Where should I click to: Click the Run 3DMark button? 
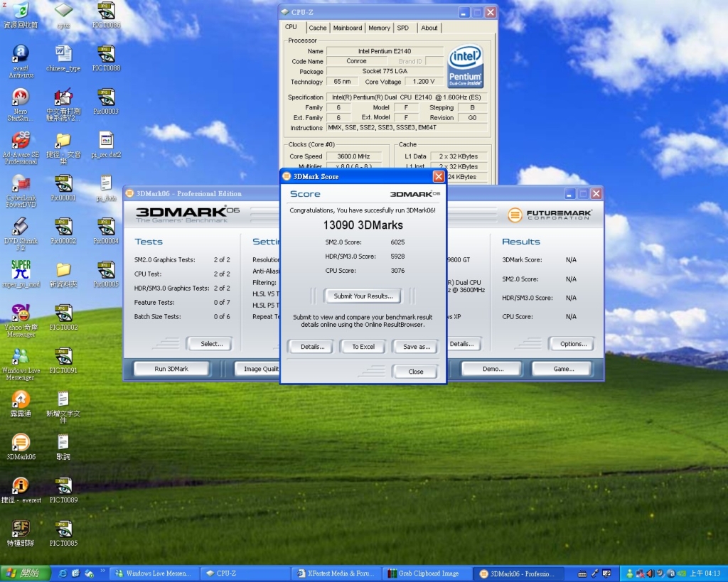click(171, 369)
